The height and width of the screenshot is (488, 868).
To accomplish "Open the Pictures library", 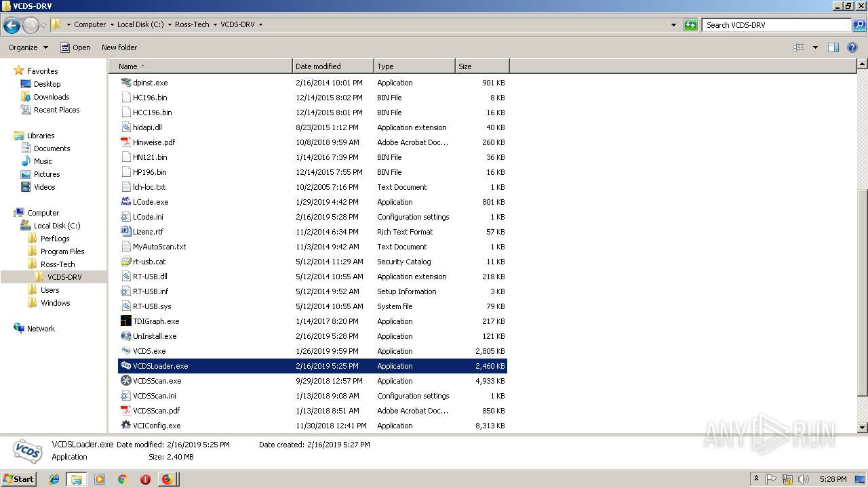I will pyautogui.click(x=47, y=174).
